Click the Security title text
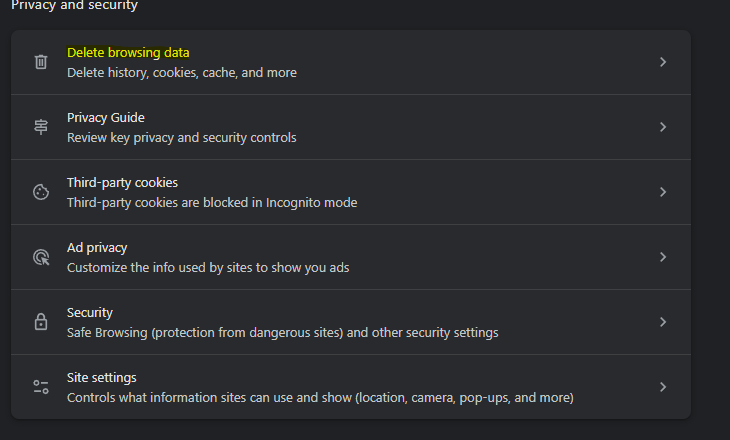 point(90,313)
